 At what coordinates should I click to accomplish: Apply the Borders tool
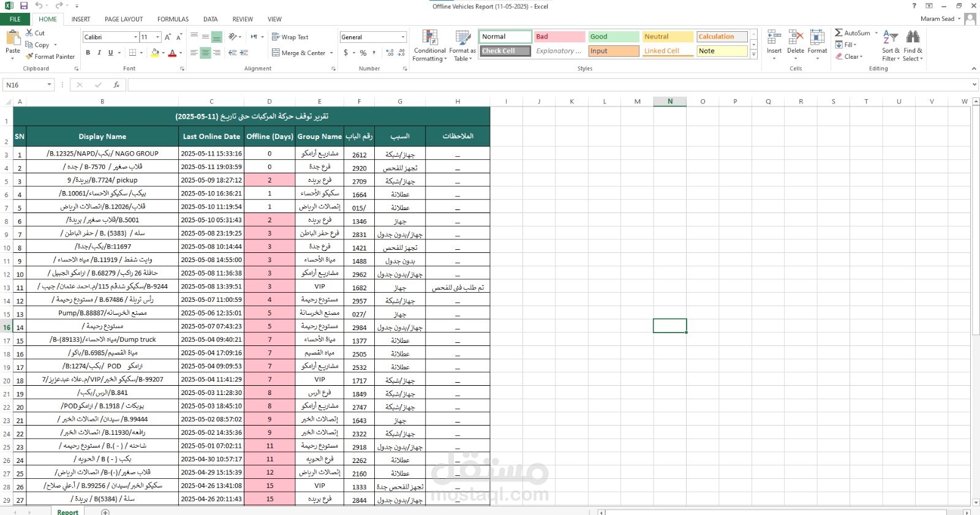click(133, 53)
